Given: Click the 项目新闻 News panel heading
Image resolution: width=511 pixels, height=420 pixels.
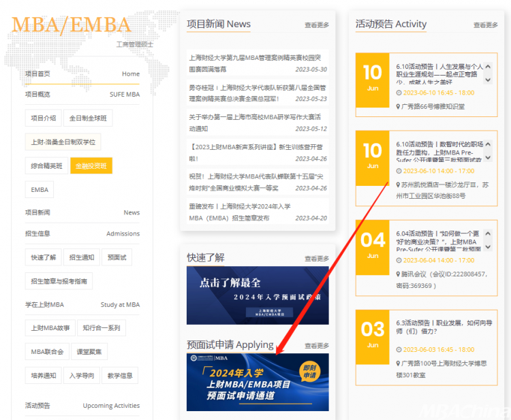Looking at the screenshot, I should point(218,24).
